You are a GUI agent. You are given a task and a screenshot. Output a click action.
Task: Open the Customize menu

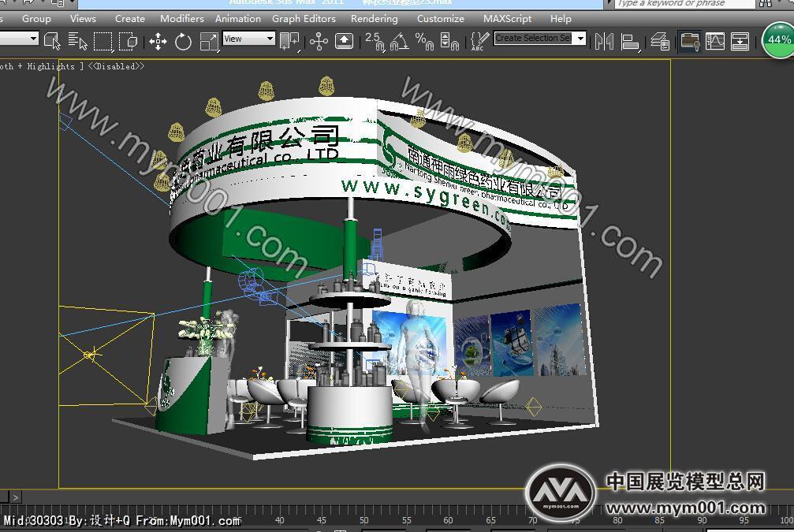441,19
